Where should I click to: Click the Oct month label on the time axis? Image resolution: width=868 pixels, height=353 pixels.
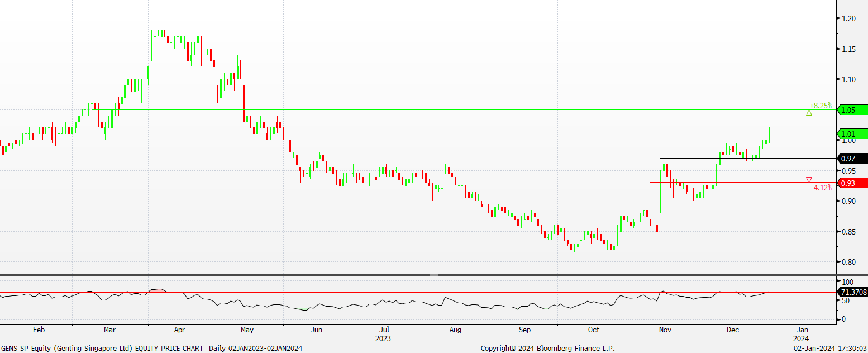pos(594,330)
